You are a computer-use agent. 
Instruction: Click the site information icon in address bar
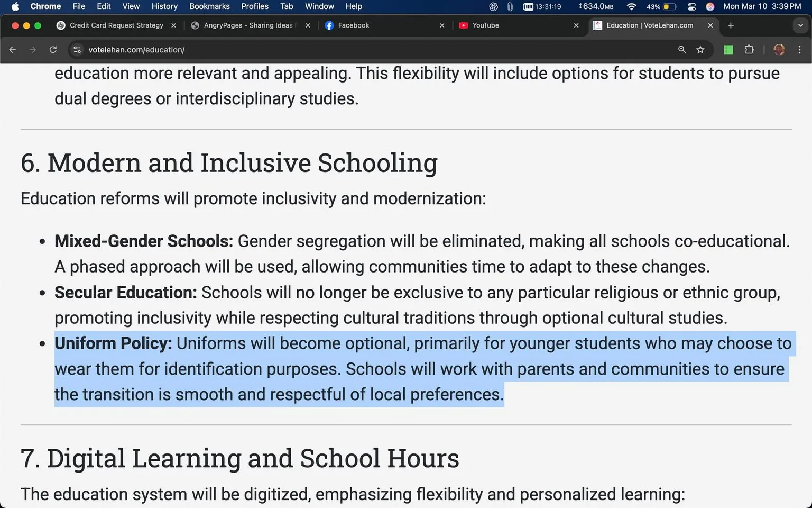(77, 50)
